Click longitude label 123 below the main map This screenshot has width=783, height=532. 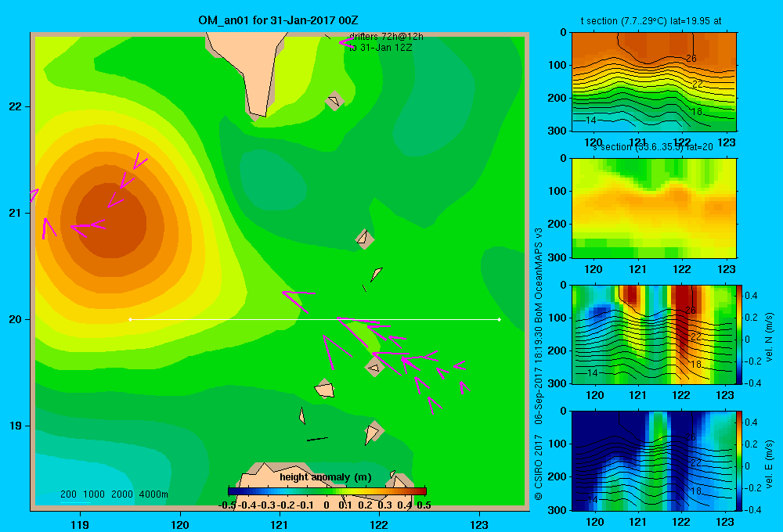(479, 524)
